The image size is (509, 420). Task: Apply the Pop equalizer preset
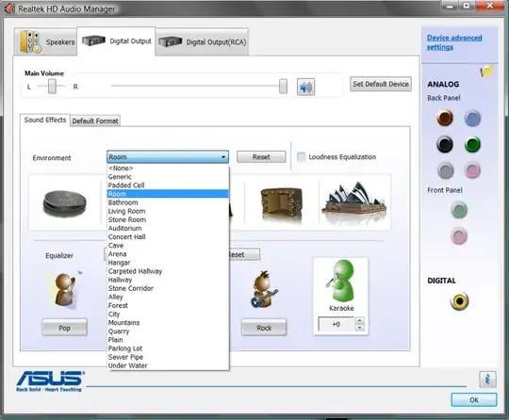click(x=64, y=328)
